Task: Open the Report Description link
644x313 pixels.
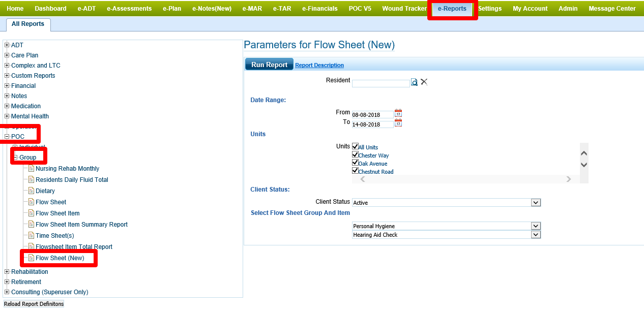Action: (x=319, y=65)
